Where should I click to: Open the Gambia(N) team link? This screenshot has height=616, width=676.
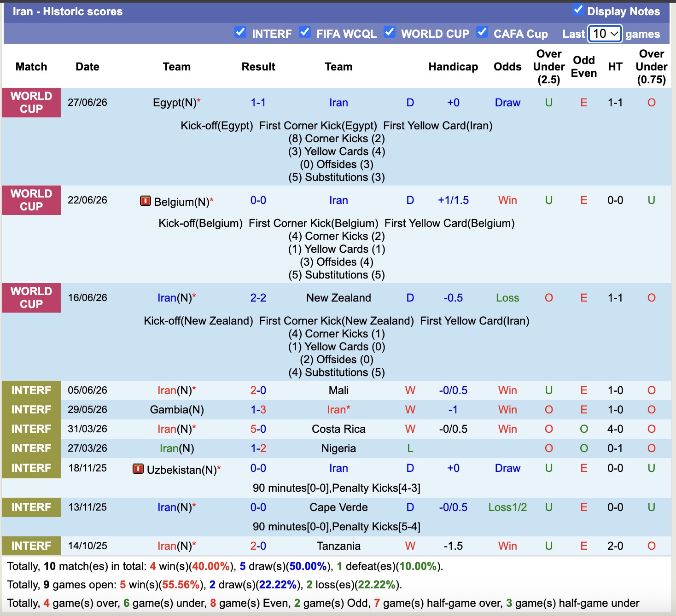tap(177, 410)
